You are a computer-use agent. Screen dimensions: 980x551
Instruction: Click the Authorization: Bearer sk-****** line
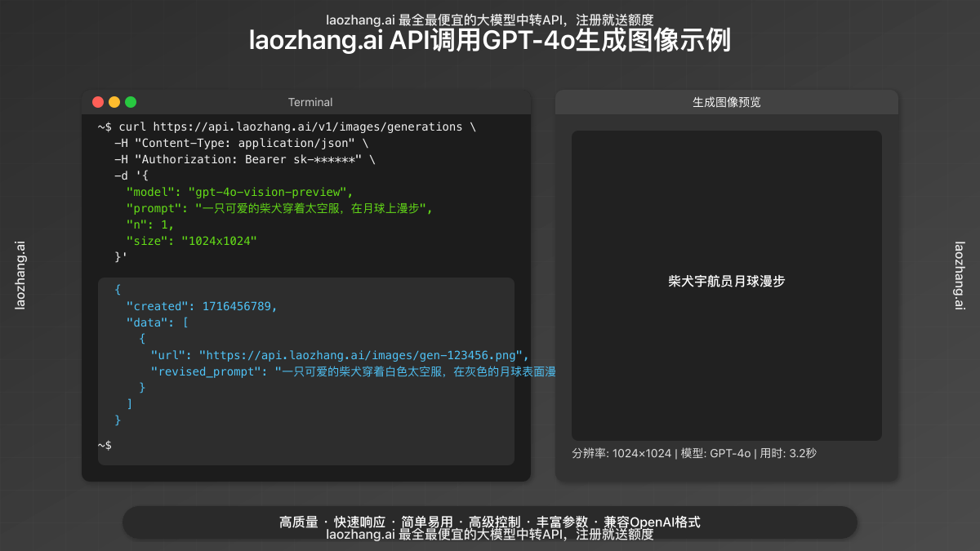click(244, 159)
